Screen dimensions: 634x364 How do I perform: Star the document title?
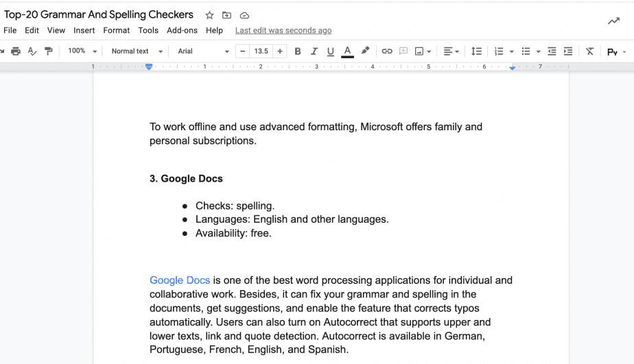(209, 15)
